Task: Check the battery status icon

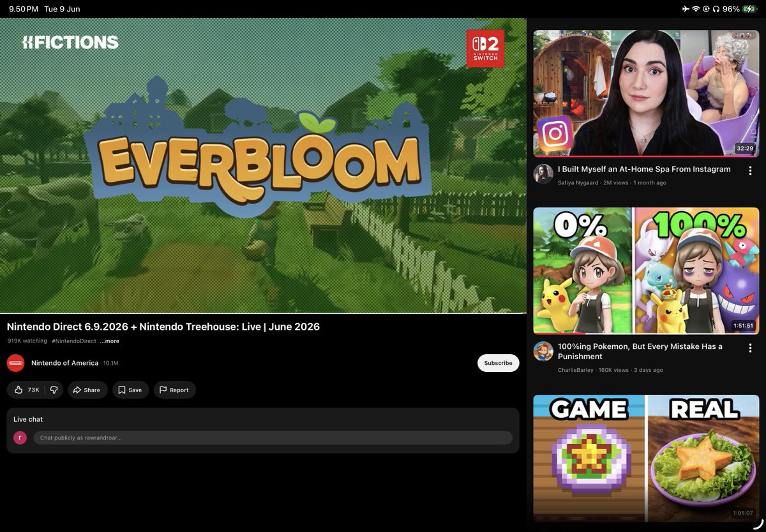Action: pos(750,9)
